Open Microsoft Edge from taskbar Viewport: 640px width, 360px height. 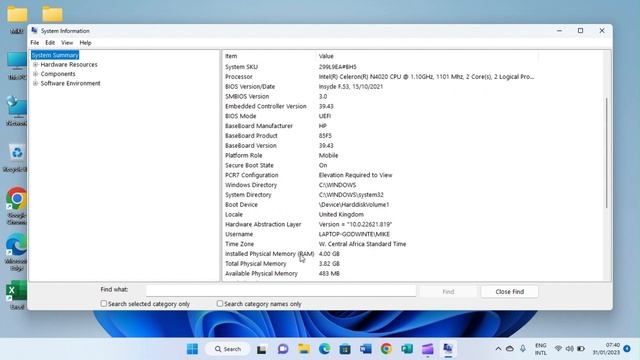coord(324,349)
